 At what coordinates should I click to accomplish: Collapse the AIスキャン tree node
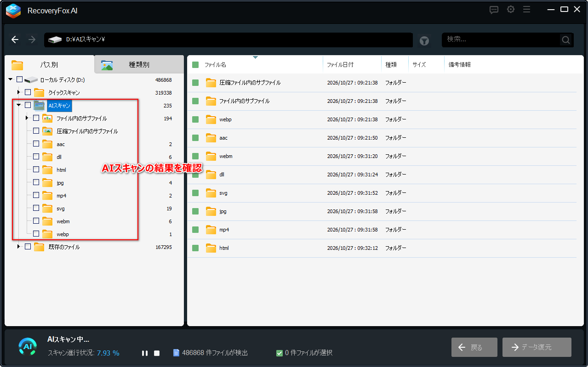click(x=19, y=105)
